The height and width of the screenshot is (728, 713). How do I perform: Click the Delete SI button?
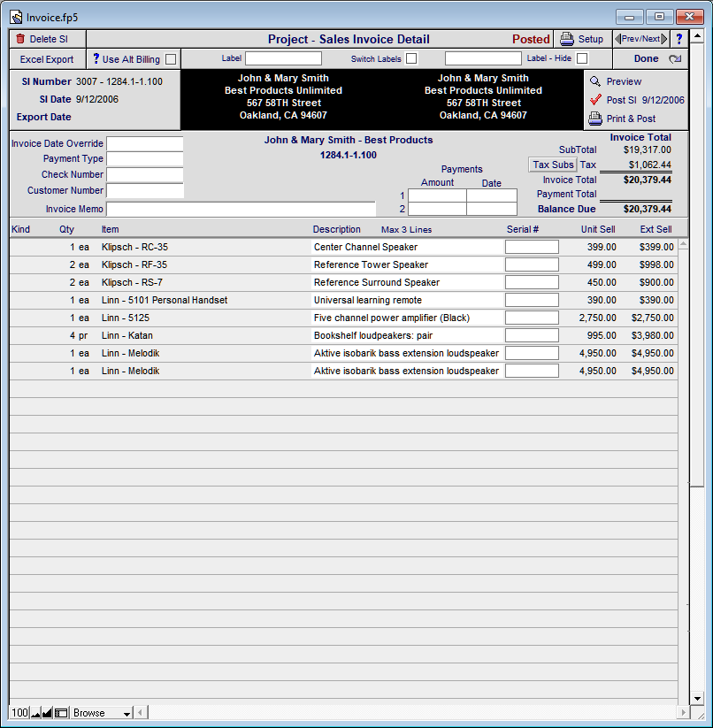(x=48, y=39)
